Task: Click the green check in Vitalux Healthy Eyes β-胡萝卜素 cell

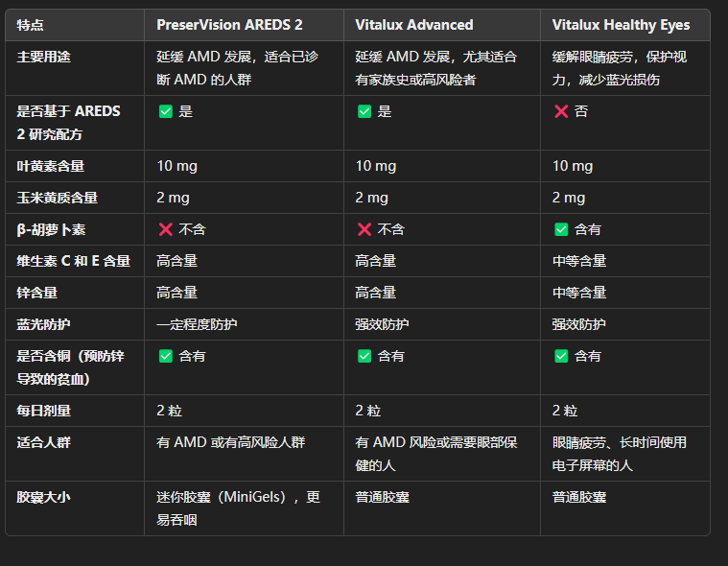Action: 561,229
